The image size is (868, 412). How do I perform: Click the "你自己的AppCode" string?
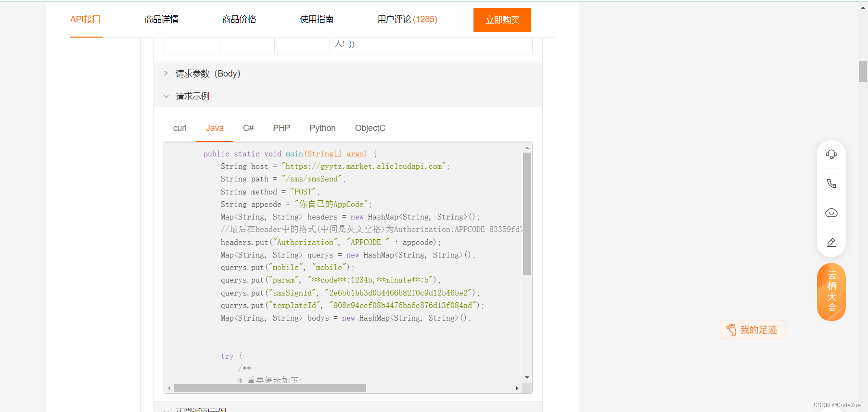point(332,205)
